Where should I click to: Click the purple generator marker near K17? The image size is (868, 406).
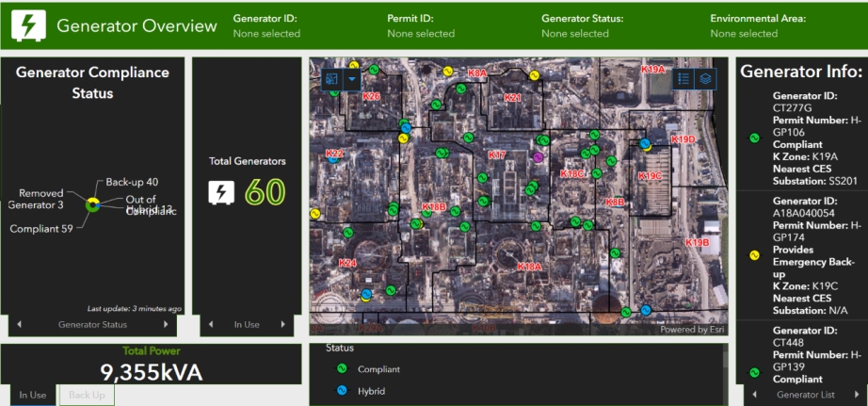tap(538, 157)
